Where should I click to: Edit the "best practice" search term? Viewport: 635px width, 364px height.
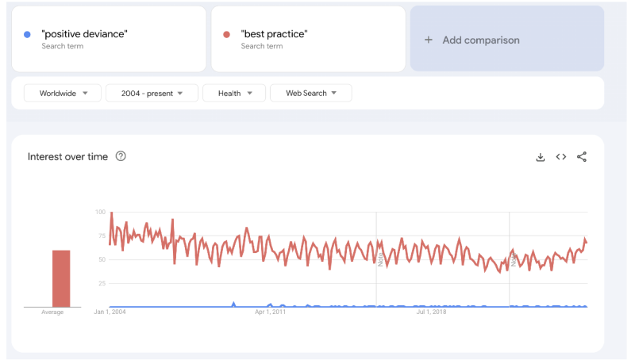click(x=274, y=34)
